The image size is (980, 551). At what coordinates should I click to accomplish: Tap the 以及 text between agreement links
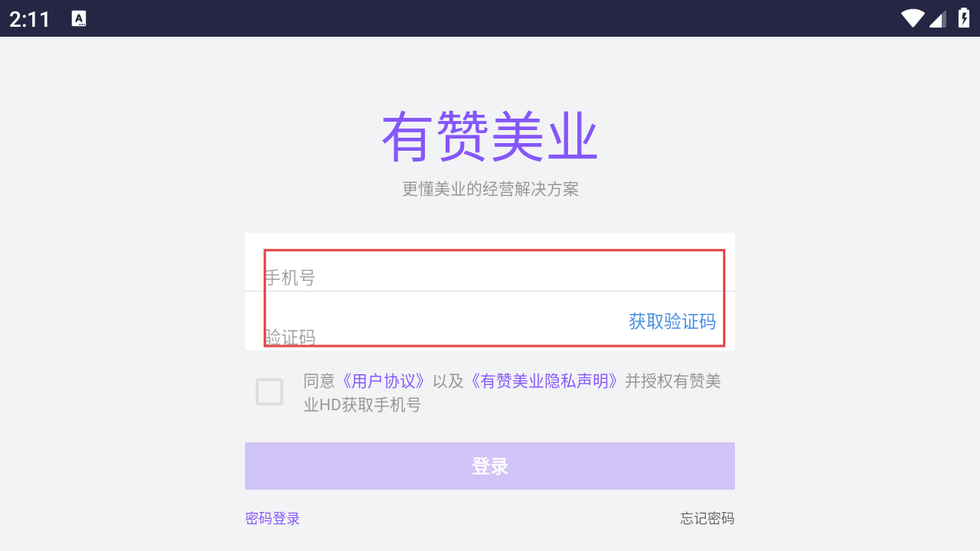(448, 381)
